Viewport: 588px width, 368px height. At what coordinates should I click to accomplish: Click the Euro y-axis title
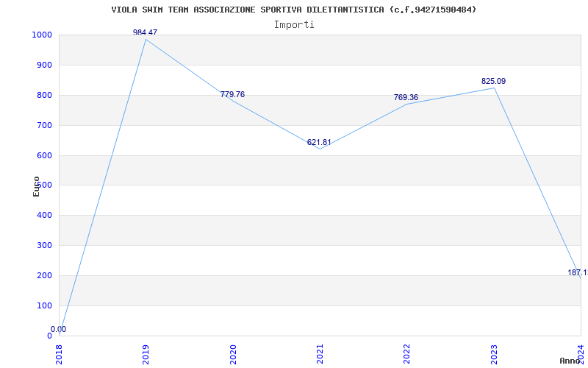click(36, 186)
